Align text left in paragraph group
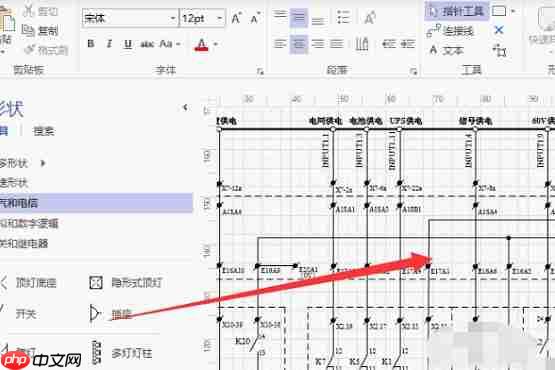This screenshot has width=555, height=370. click(x=280, y=44)
